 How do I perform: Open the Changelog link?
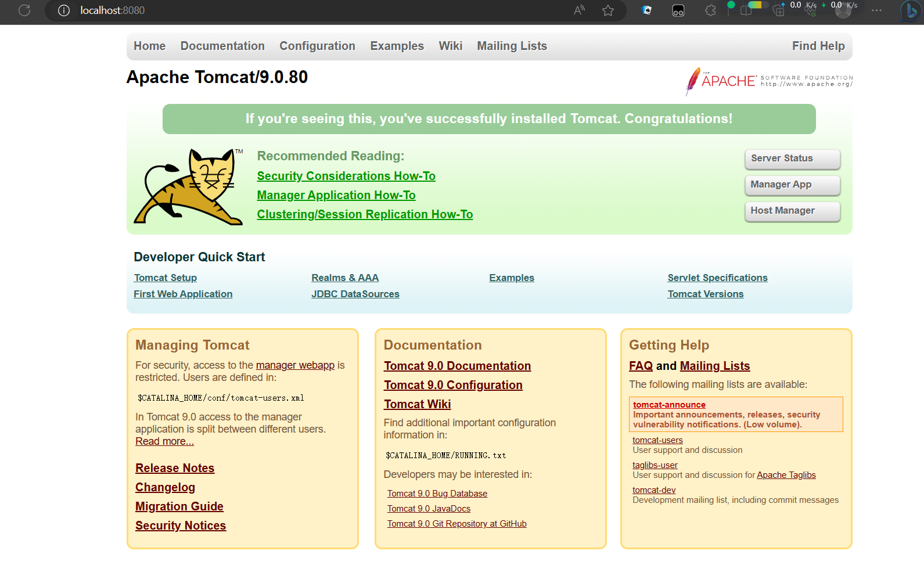coord(165,487)
